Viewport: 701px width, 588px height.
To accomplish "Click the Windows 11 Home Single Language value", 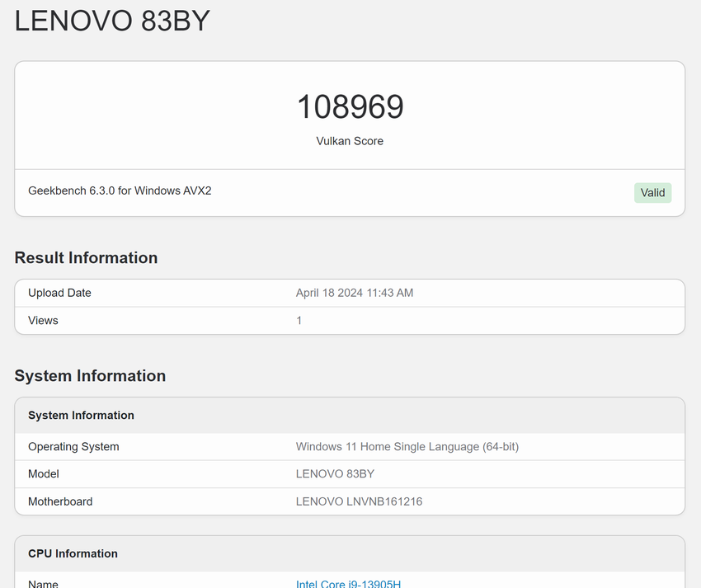I will point(407,447).
